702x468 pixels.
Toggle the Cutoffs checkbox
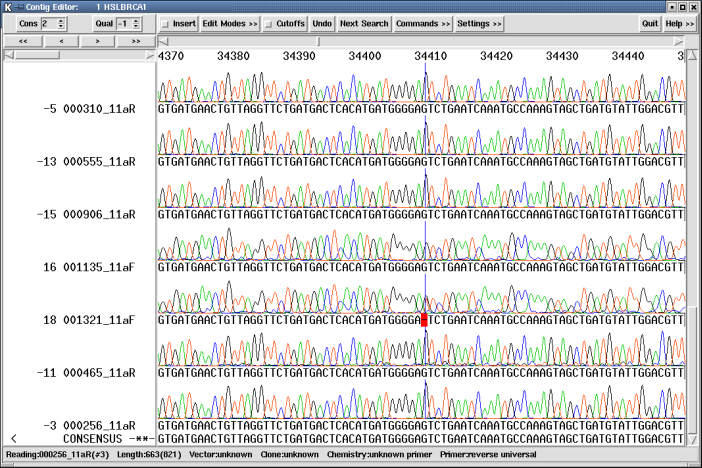click(268, 23)
